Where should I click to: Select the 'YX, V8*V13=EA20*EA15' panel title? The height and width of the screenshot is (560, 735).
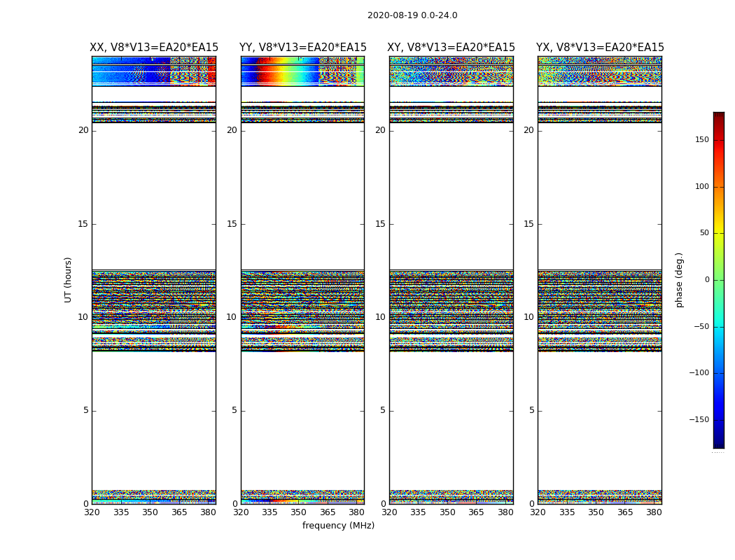point(600,48)
